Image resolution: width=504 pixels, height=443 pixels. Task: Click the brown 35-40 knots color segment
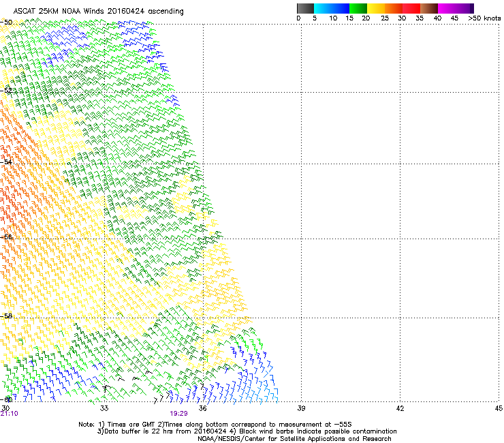click(429, 8)
